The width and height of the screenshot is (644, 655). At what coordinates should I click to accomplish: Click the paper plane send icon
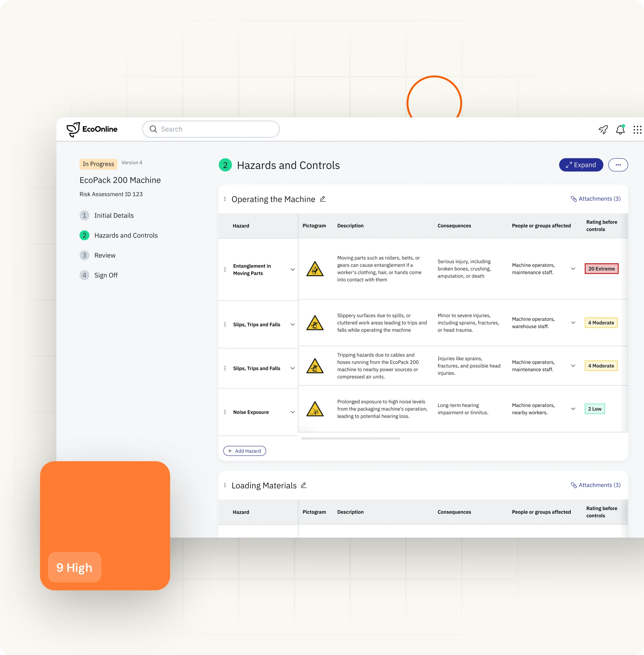(x=603, y=129)
